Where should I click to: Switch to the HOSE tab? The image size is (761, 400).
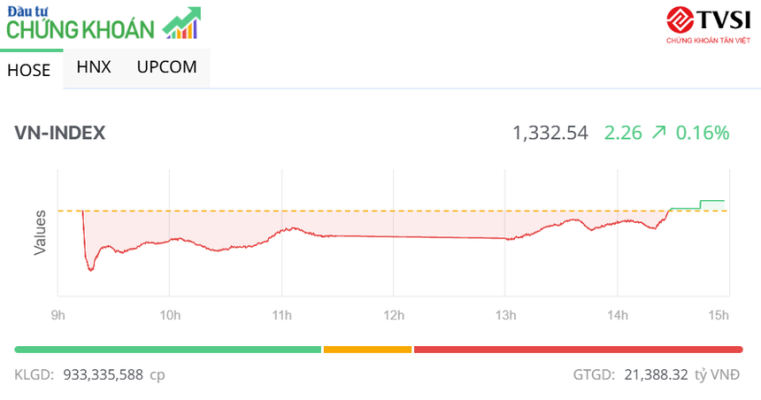pos(29,70)
